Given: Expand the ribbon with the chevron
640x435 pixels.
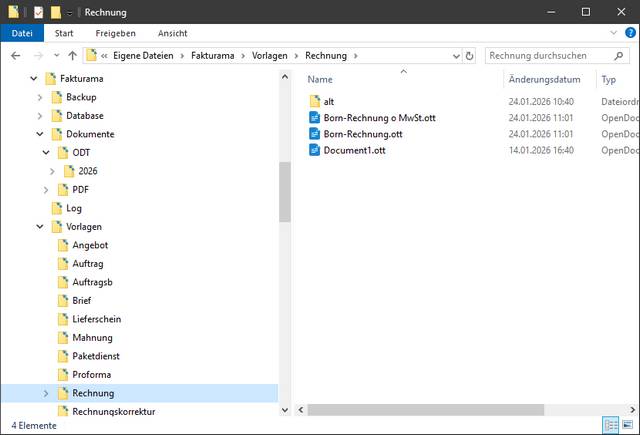Looking at the screenshot, I should (x=612, y=33).
